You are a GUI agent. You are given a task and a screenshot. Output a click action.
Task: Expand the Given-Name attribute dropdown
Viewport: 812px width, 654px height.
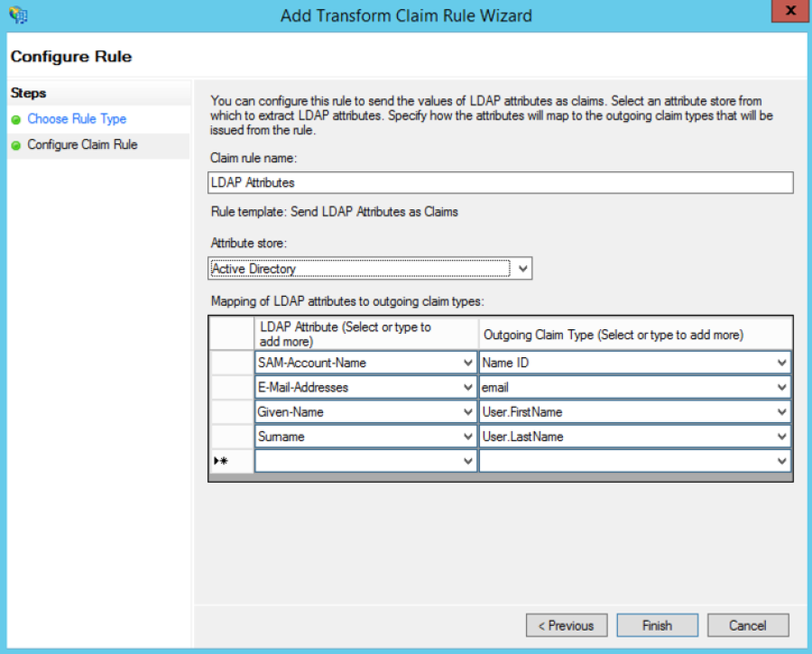[467, 412]
